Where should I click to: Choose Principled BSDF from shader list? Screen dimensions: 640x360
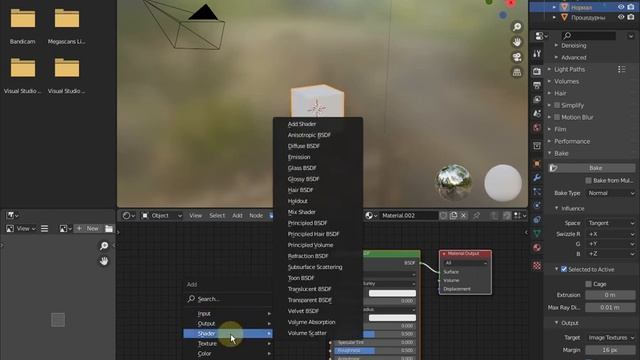[307, 223]
